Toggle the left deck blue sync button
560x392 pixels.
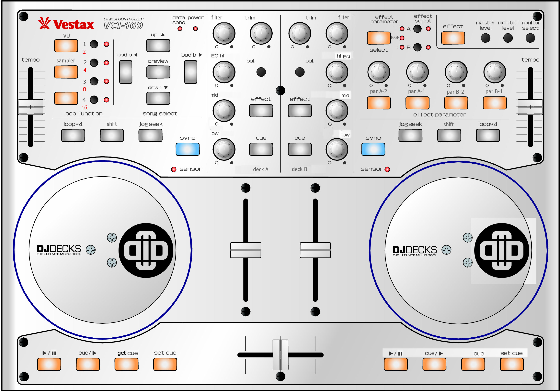pyautogui.click(x=187, y=149)
